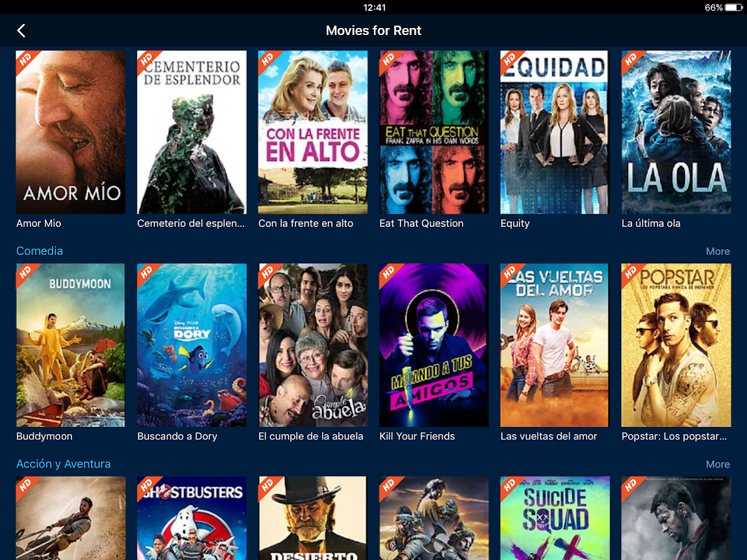The height and width of the screenshot is (560, 747).
Task: Open the chariot racing movie poster
Action: [71, 518]
